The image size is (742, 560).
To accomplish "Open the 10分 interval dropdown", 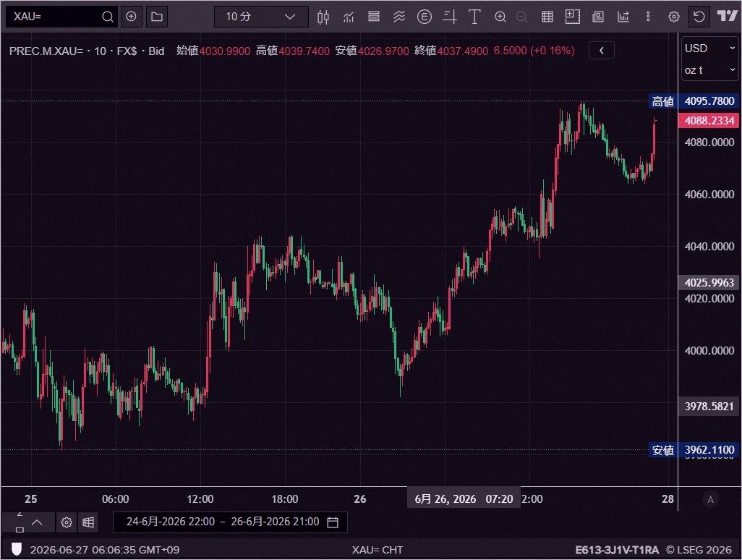I will (261, 17).
